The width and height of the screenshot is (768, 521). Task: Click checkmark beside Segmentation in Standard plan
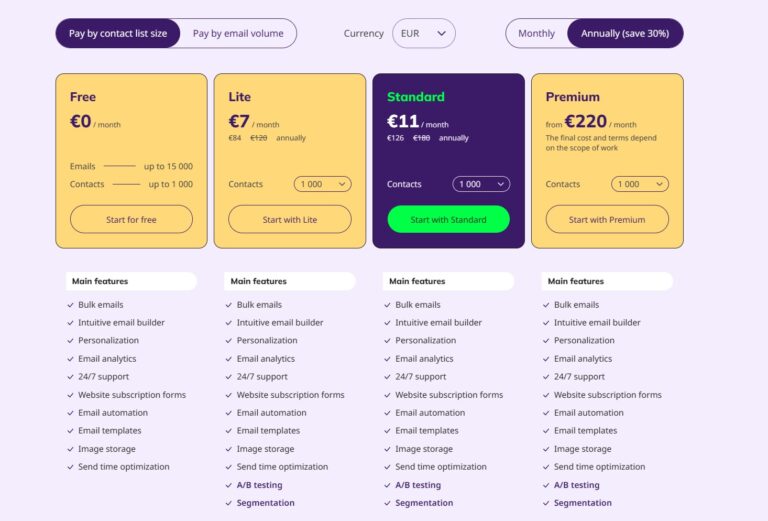tap(388, 503)
